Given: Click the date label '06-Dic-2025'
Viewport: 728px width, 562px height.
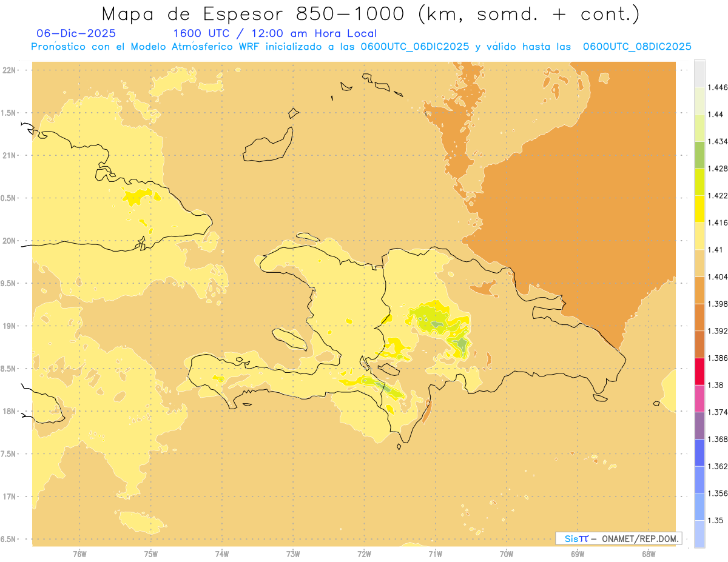Looking at the screenshot, I should 76,34.
